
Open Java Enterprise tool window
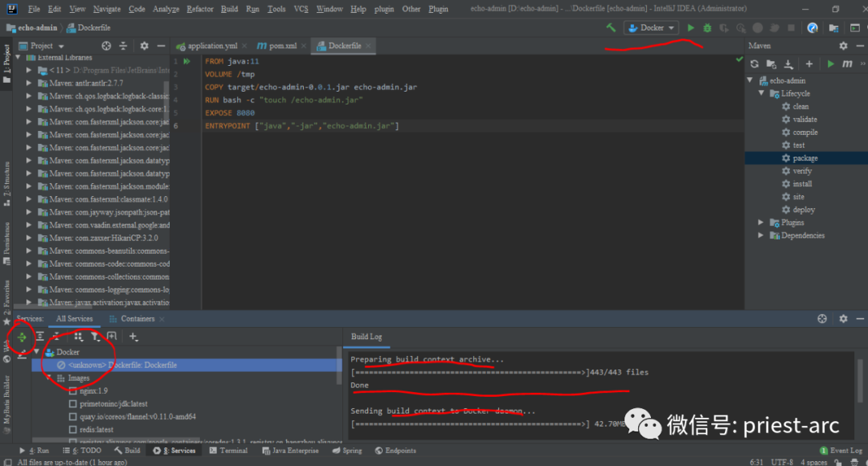[x=290, y=451]
